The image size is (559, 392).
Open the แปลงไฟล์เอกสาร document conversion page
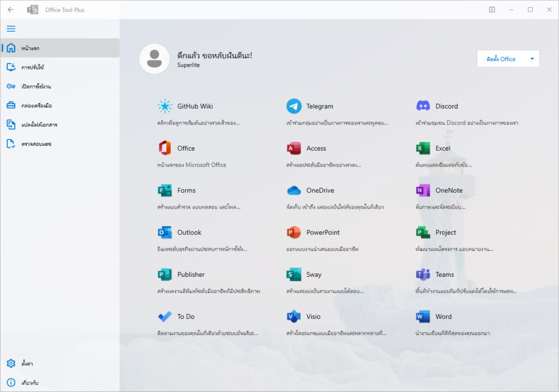click(60, 124)
